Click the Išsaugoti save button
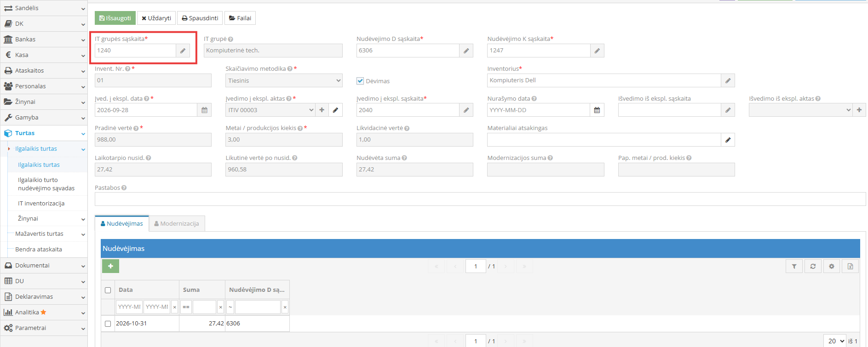The height and width of the screenshot is (347, 868). [x=115, y=18]
